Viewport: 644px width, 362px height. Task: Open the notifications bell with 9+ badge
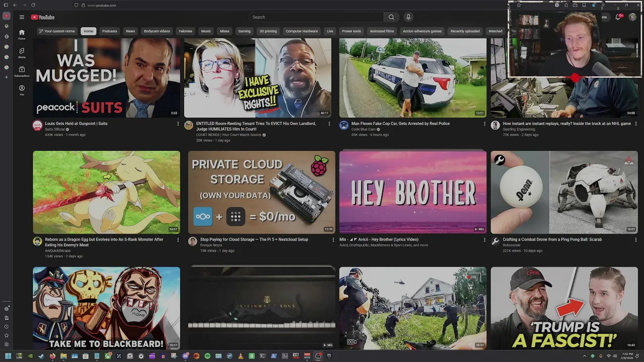[x=618, y=17]
